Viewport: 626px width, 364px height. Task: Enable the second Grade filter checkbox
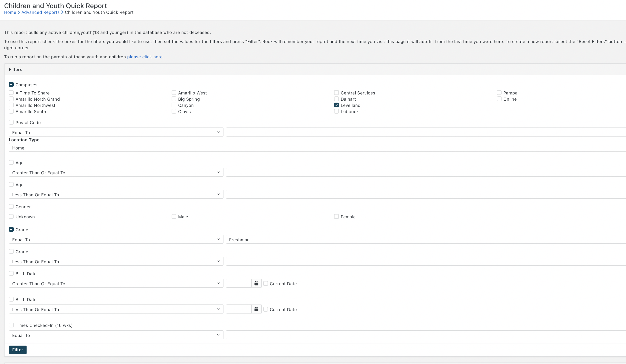[x=11, y=252]
